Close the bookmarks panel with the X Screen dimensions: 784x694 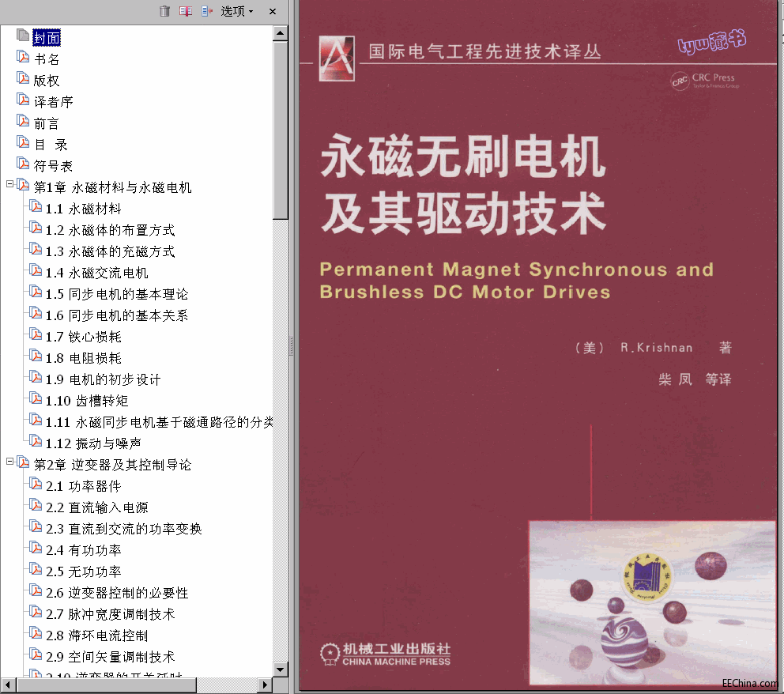[x=273, y=11]
